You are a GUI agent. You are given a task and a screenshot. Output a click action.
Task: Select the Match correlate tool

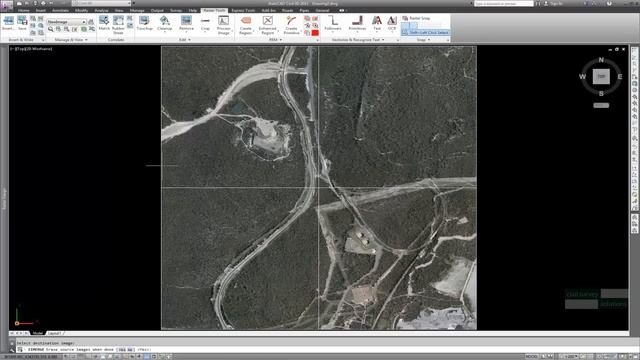104,23
